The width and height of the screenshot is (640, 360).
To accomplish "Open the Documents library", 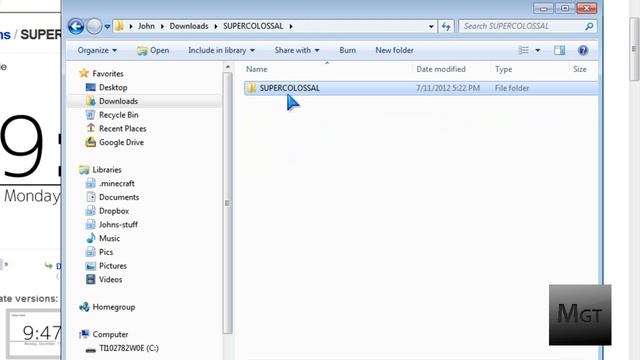I will click(x=119, y=197).
